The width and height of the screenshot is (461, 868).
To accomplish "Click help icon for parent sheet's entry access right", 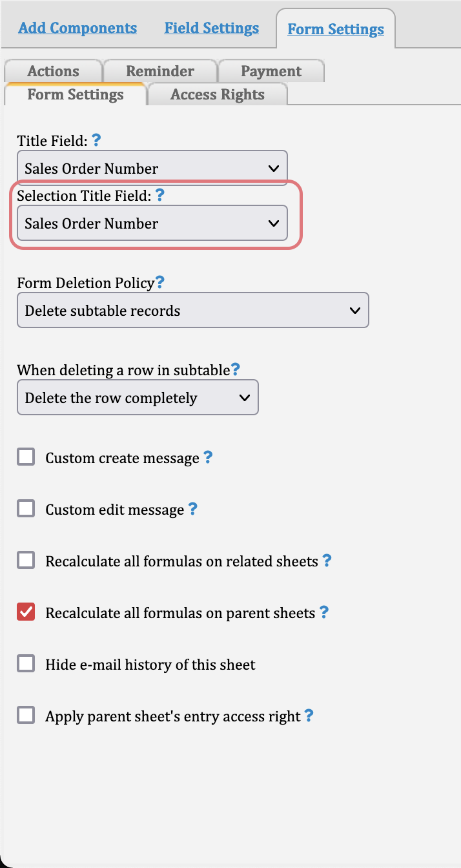I will pos(309,716).
